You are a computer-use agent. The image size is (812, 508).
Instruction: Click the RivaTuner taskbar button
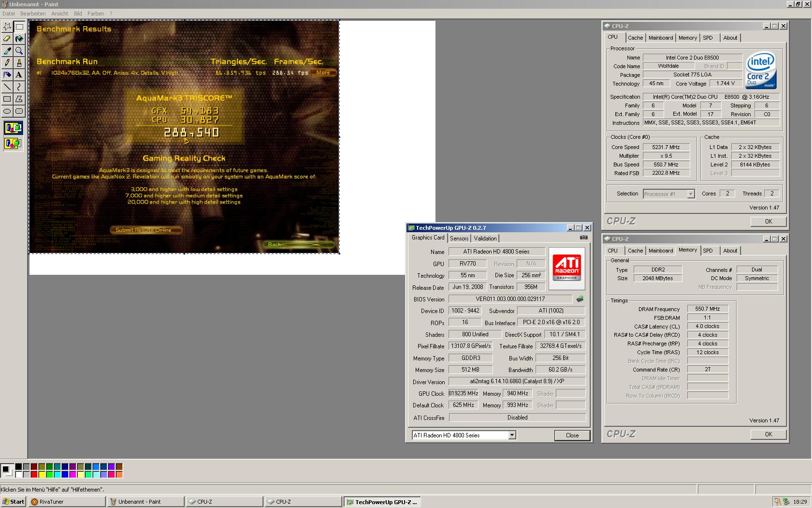coord(67,502)
